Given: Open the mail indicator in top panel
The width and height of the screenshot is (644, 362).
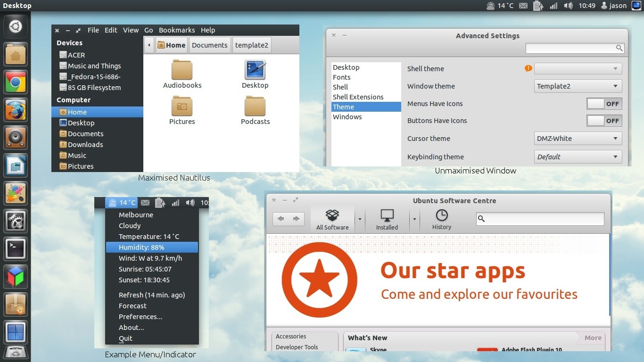Looking at the screenshot, I should pyautogui.click(x=523, y=6).
